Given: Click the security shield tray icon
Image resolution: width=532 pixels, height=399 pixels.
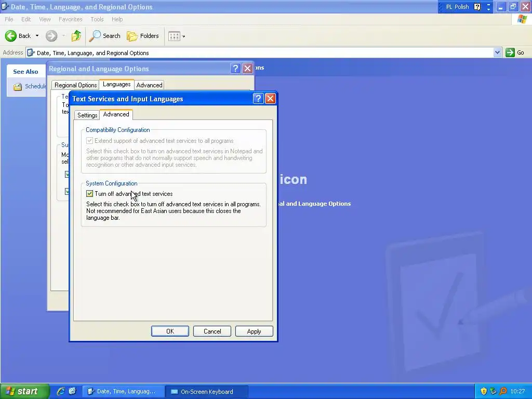Looking at the screenshot, I should 484,391.
